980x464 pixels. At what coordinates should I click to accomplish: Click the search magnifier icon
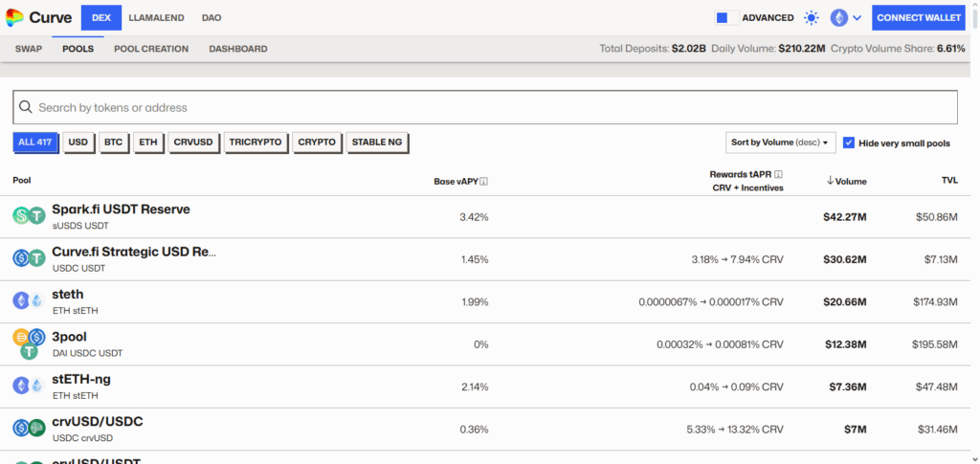tap(26, 107)
